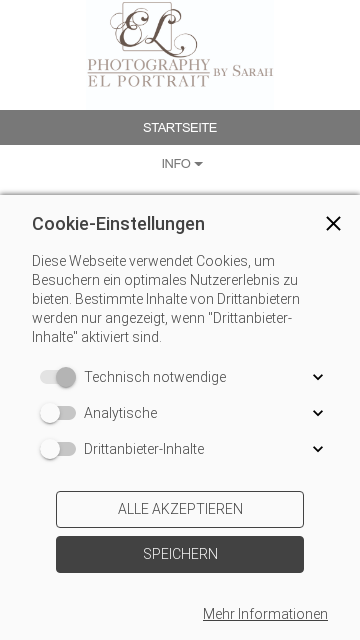Expand the Technisch notwendige chevron
The width and height of the screenshot is (360, 640).
[x=318, y=377]
